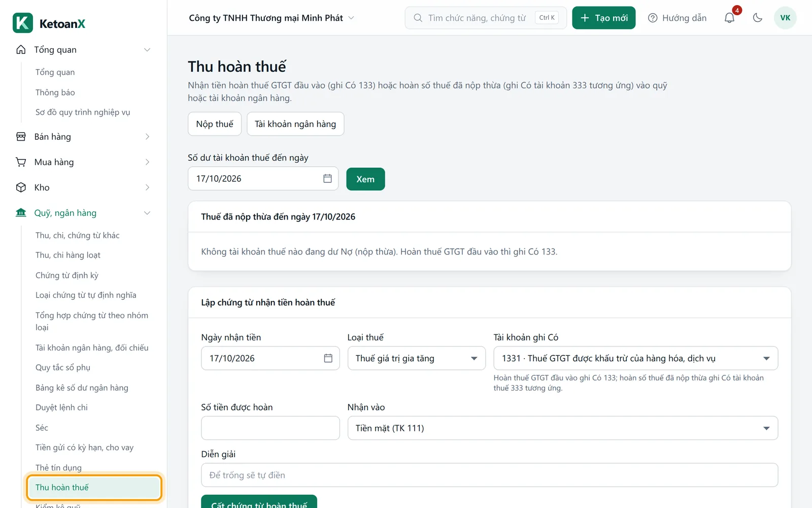Open the Loại thuế dropdown
Screen dimensions: 812x508
[x=417, y=358]
